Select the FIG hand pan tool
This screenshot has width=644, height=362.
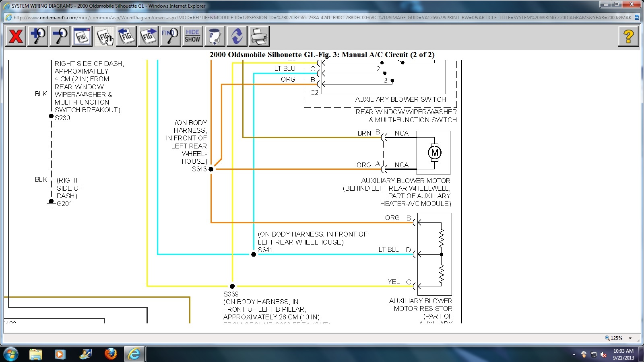click(x=105, y=36)
